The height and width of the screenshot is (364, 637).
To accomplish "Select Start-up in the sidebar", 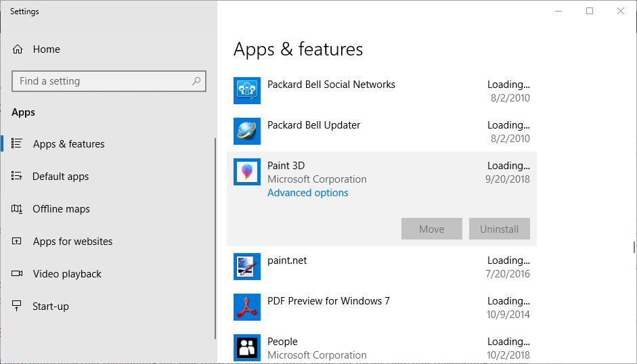I will pos(51,306).
